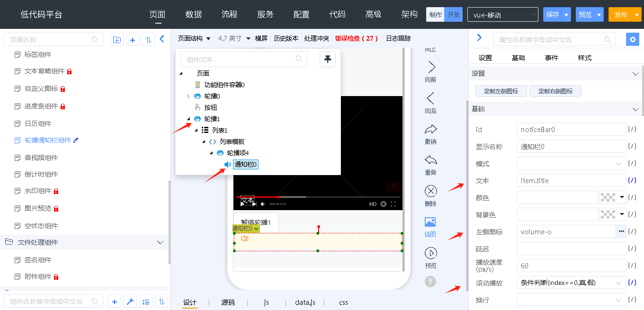
Task: Switch to the 源码 bottom tab
Action: (228, 302)
